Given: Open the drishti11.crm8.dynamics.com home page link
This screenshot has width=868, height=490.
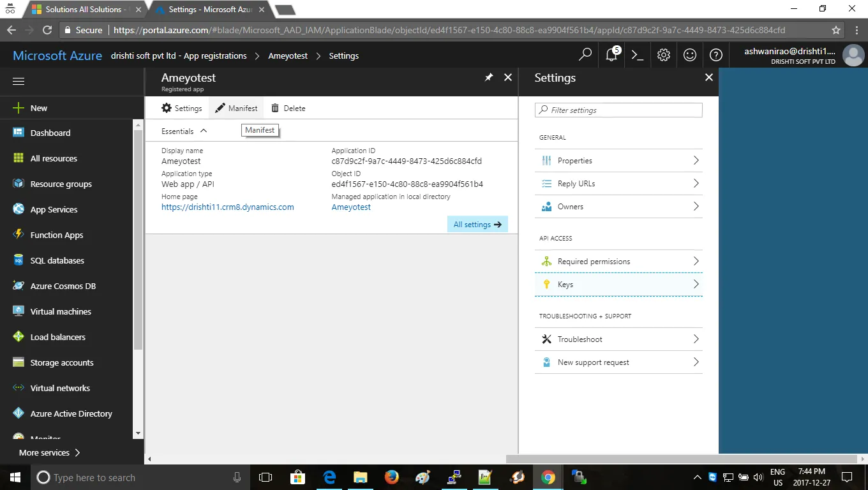Looking at the screenshot, I should click(228, 207).
